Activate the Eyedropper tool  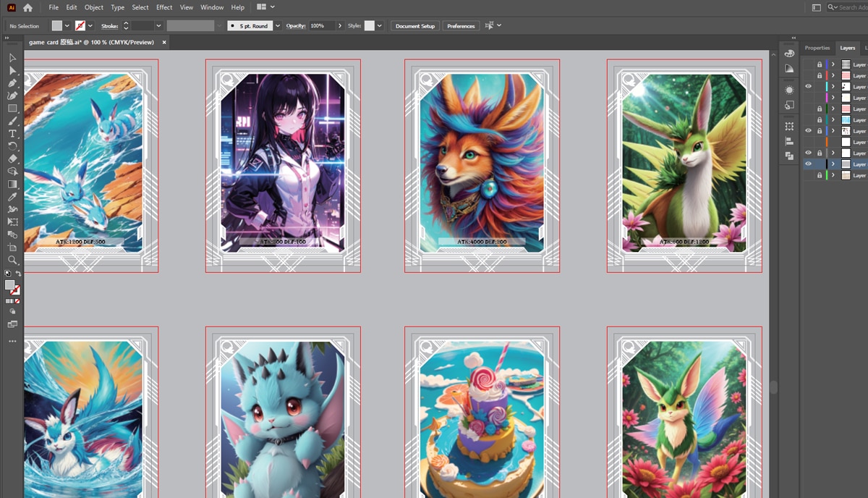point(12,197)
